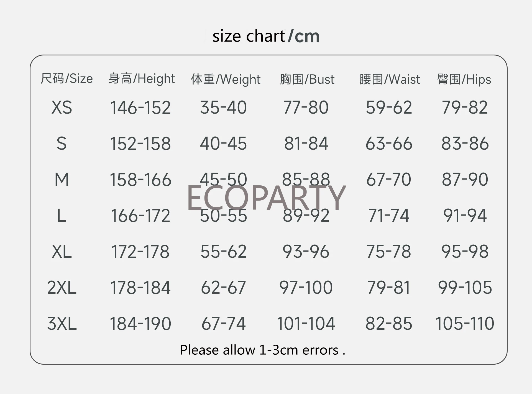Screen dimensions: 532x394
Task: Select the XS size row label
Action: coord(62,108)
